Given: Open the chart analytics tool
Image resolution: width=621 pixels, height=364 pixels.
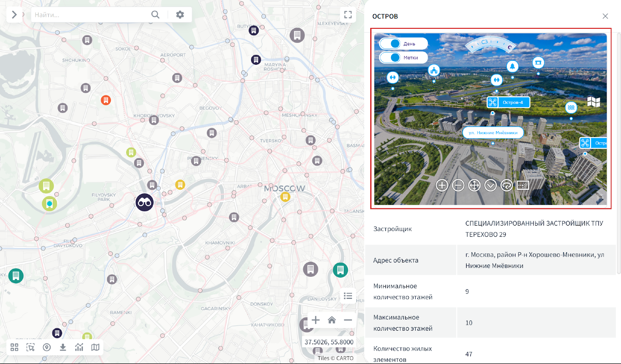Looking at the screenshot, I should tap(79, 347).
